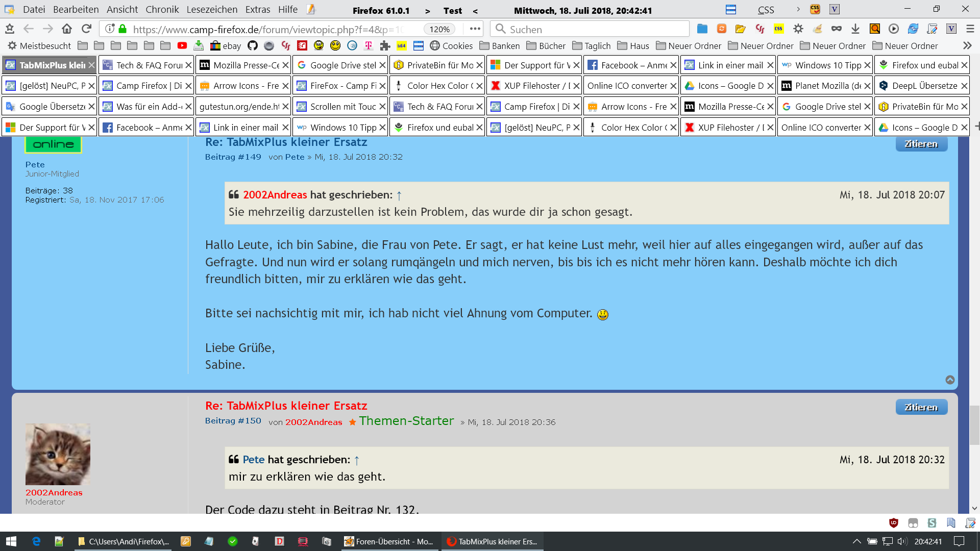The image size is (980, 551).
Task: Reset the 120% zoom level indicator
Action: [x=439, y=29]
